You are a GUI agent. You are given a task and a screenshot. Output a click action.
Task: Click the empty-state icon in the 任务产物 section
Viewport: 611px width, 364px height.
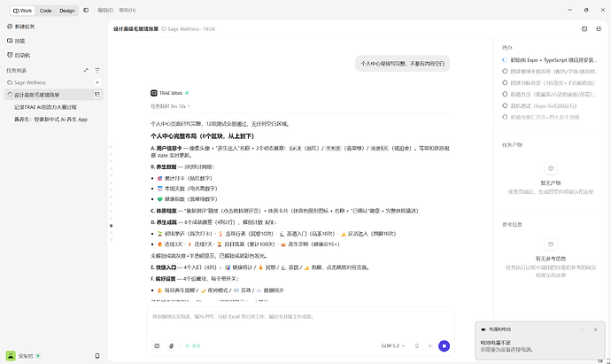point(551,168)
